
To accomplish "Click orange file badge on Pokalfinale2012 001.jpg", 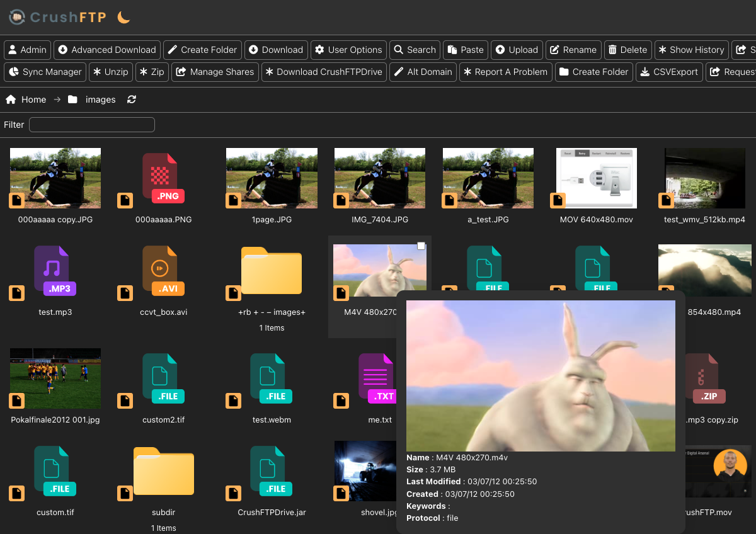I will (x=16, y=401).
